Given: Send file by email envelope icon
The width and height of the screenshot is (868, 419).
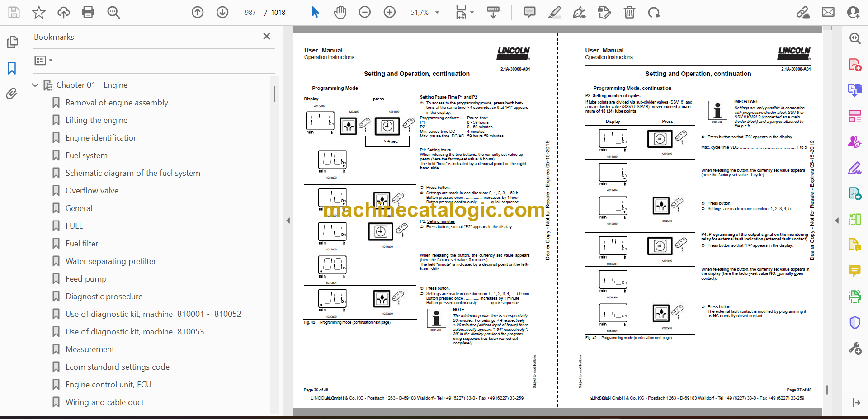Looking at the screenshot, I should tap(828, 12).
